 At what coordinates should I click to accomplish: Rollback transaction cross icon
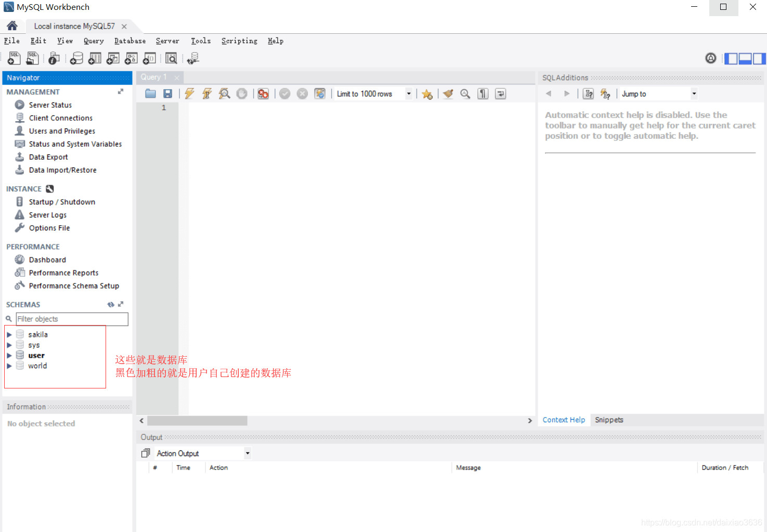(302, 94)
